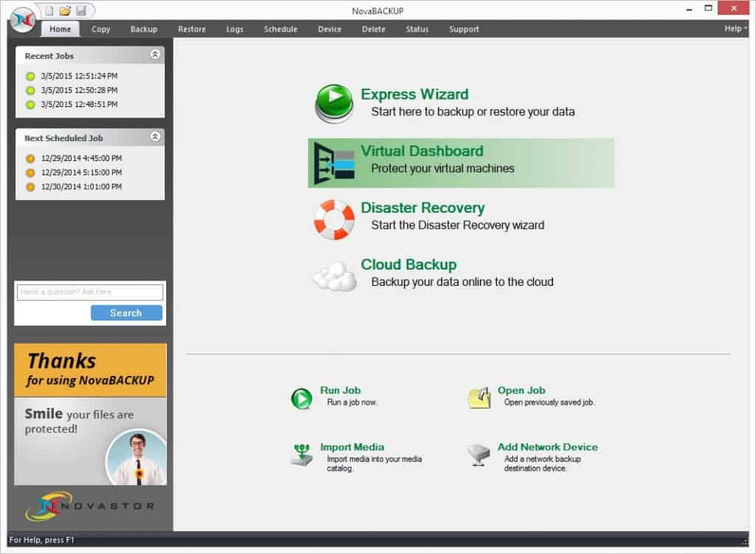Click orange status dot for 5:15:00 PM job
Image resolution: width=756 pixels, height=554 pixels.
30,173
